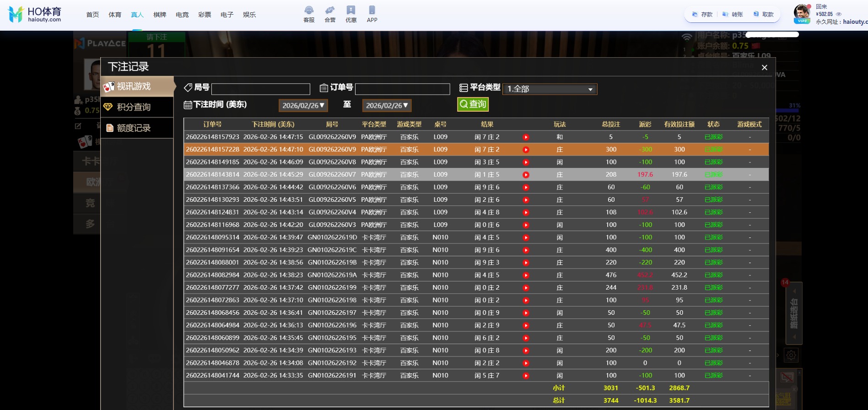Click the HO体育 logo
Image resolution: width=868 pixels, height=410 pixels.
35,15
